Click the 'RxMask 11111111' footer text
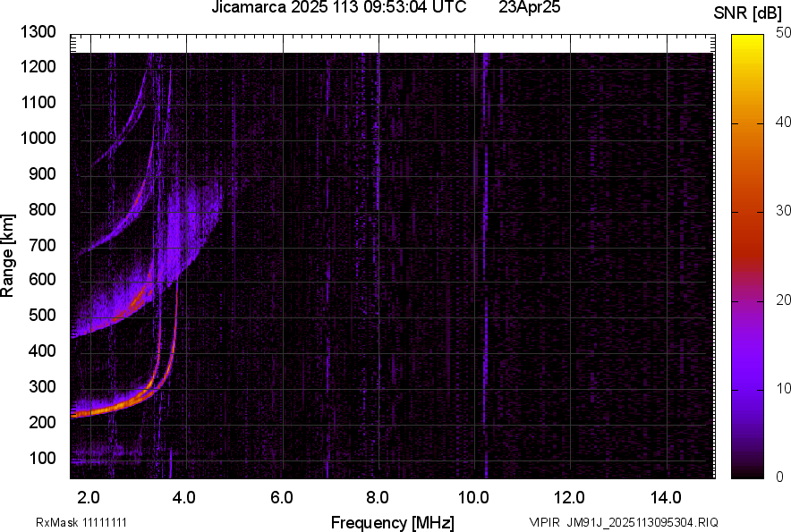 (x=81, y=522)
